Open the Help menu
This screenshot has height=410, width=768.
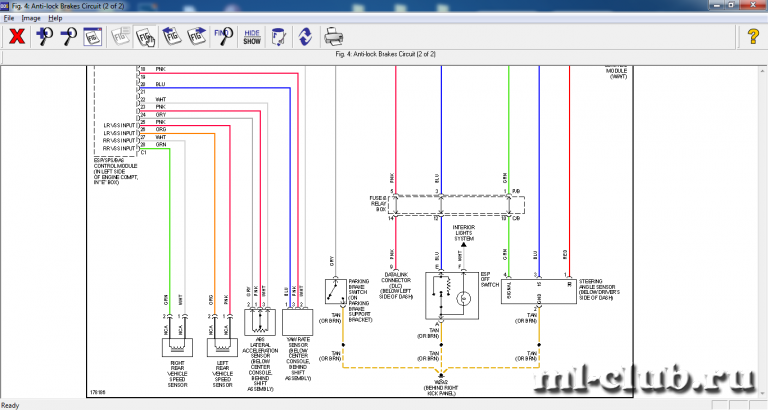[55, 18]
